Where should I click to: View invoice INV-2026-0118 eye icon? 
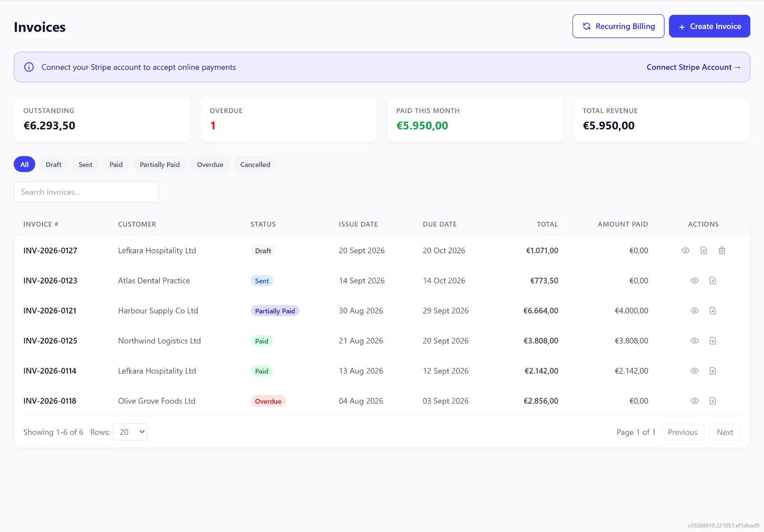tap(694, 401)
